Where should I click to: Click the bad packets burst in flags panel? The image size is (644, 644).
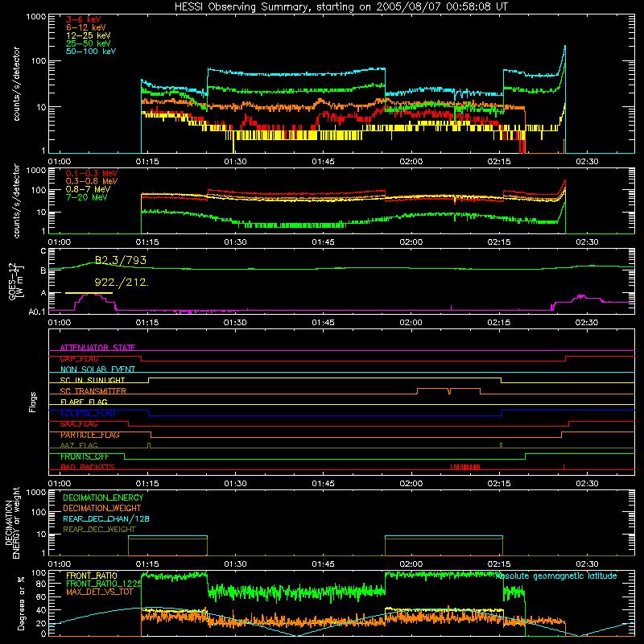click(465, 467)
